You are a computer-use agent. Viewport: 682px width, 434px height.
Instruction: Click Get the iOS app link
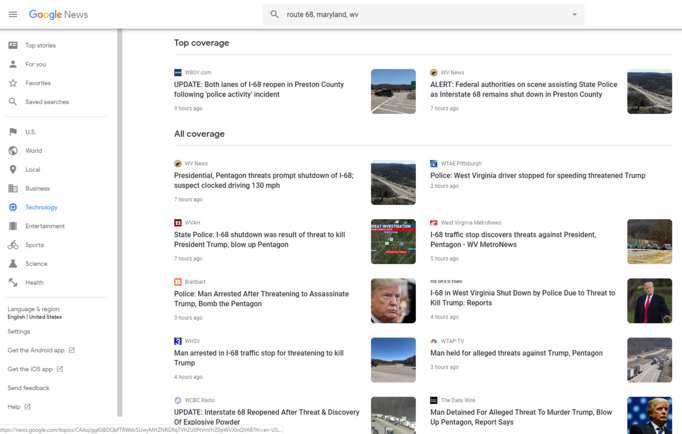(30, 369)
